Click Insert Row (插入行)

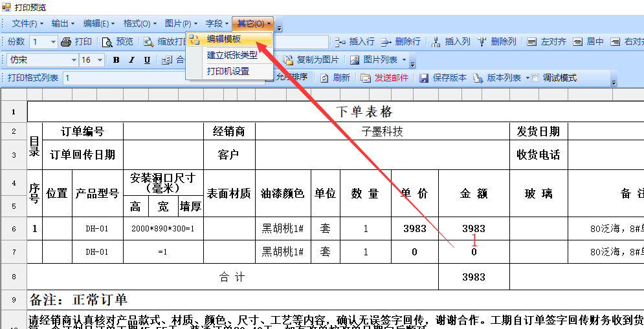pos(355,42)
